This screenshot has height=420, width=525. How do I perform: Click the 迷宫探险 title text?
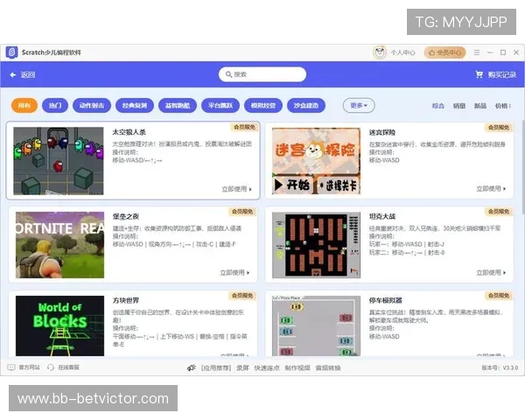click(x=382, y=133)
